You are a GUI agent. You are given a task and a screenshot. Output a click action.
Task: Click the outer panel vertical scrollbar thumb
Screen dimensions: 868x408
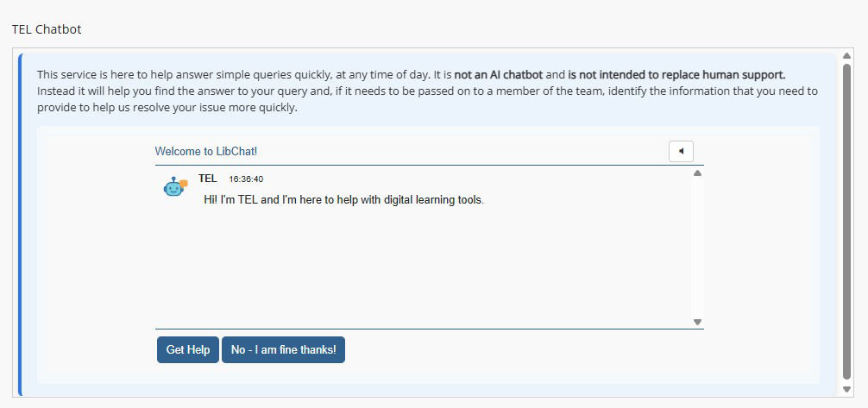[x=846, y=216]
